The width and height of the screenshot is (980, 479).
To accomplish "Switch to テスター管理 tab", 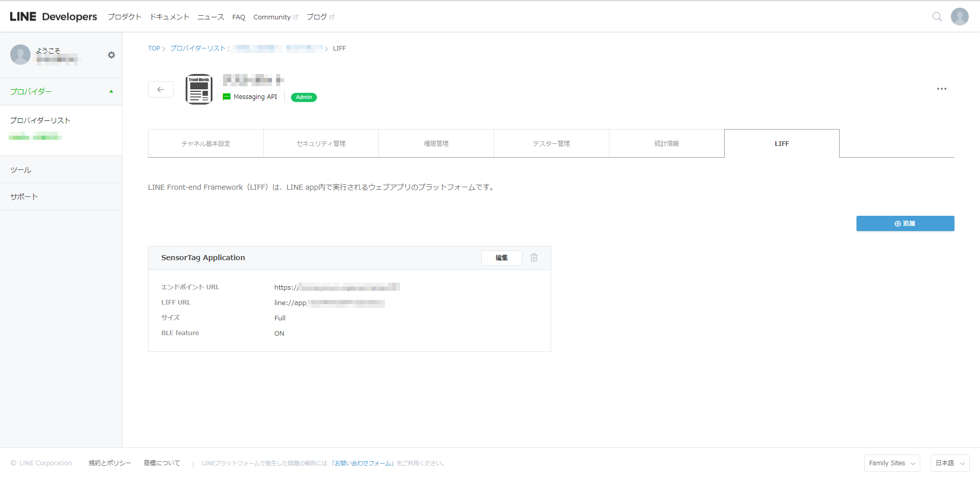I will [551, 143].
